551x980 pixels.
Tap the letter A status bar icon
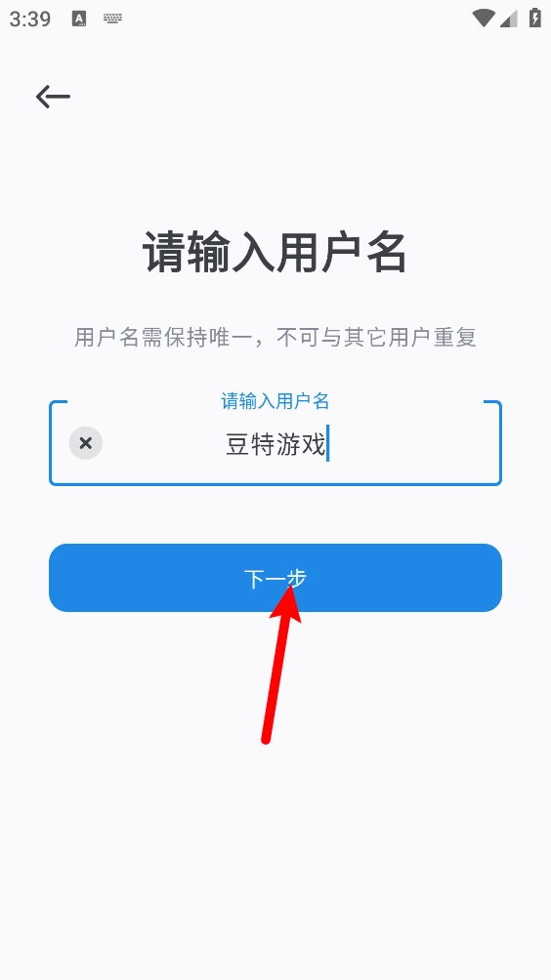pos(79,19)
